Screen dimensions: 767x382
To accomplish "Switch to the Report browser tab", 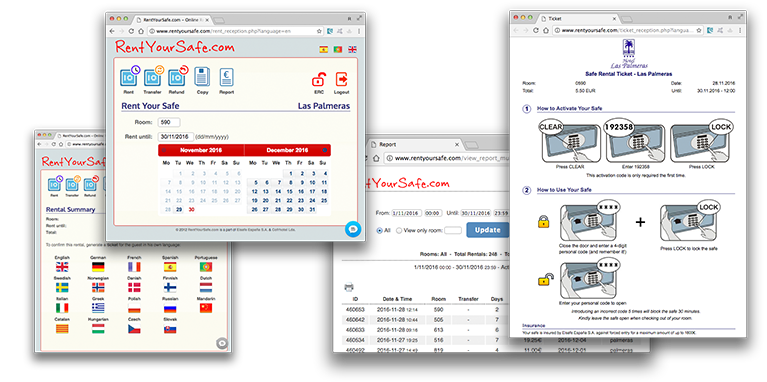I will pos(413,145).
